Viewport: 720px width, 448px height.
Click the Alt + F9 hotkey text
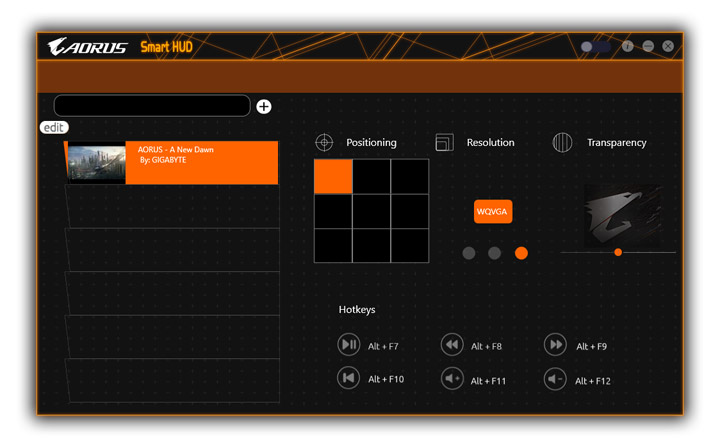[x=591, y=347]
